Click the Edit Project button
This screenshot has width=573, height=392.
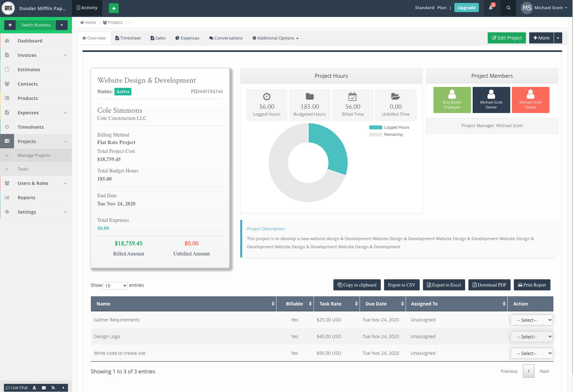(x=506, y=38)
